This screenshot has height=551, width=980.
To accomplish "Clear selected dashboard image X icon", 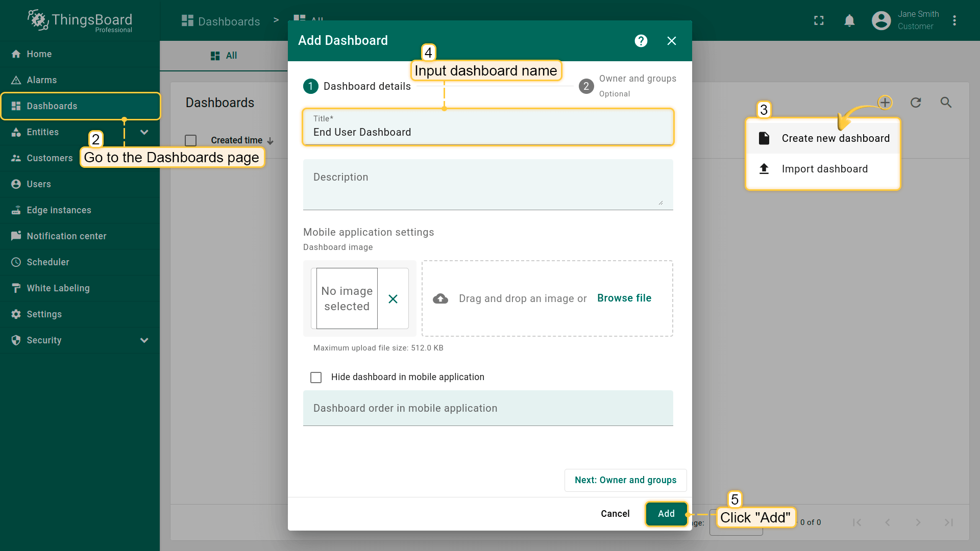I will pyautogui.click(x=393, y=299).
